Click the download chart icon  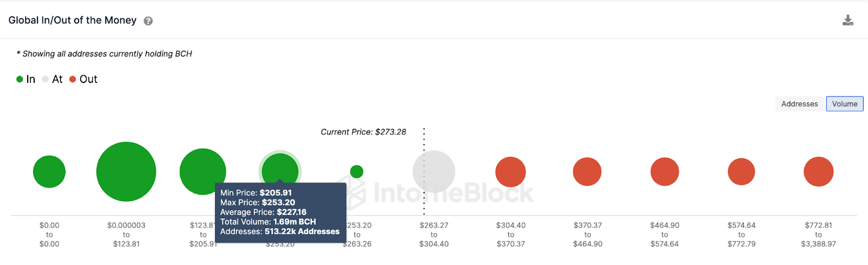[848, 21]
